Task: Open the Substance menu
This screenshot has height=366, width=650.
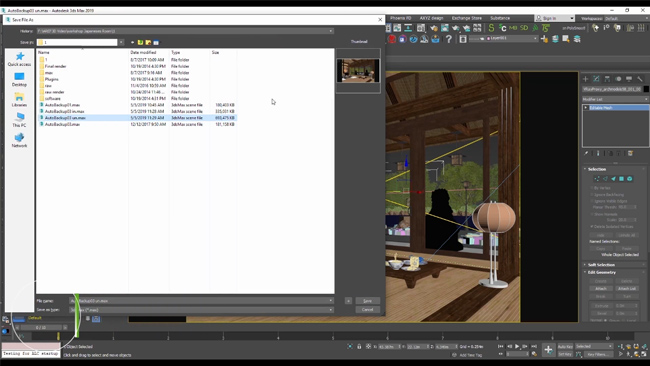Action: (500, 18)
